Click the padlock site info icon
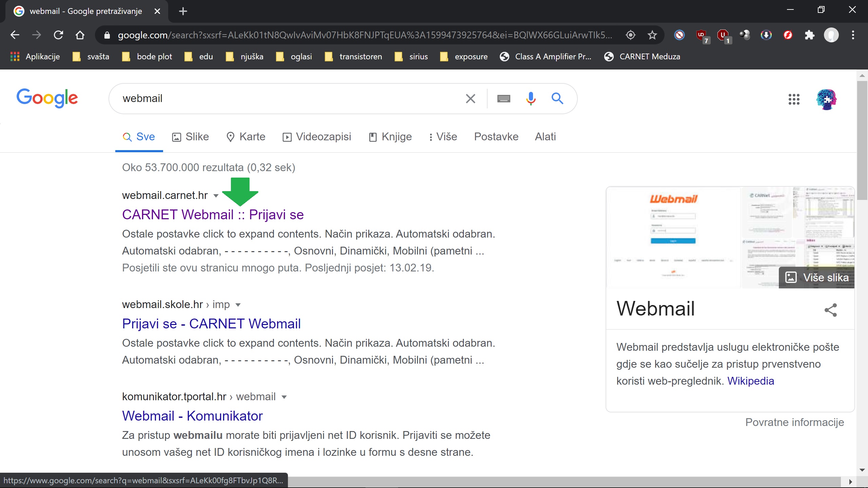Image resolution: width=868 pixels, height=488 pixels. pyautogui.click(x=107, y=35)
